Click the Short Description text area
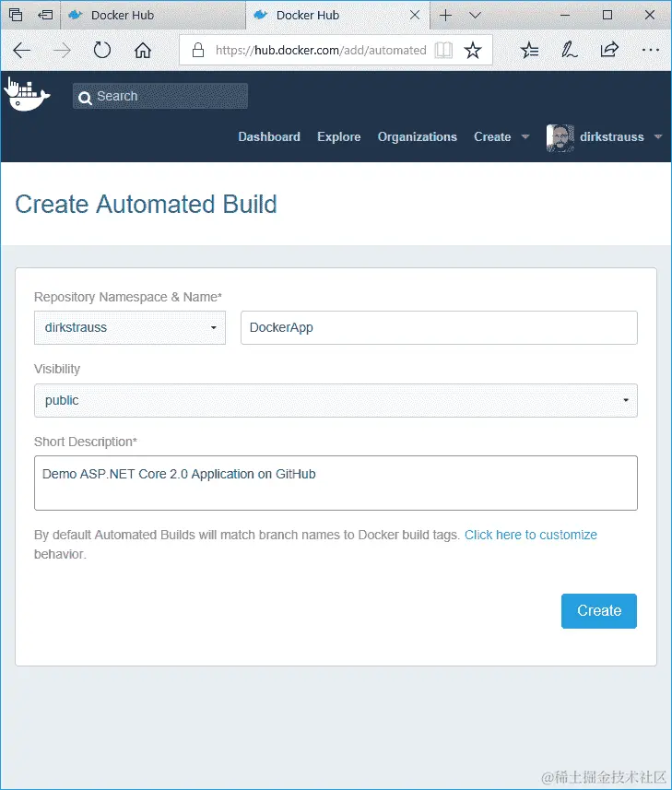The image size is (672, 790). pyautogui.click(x=336, y=483)
